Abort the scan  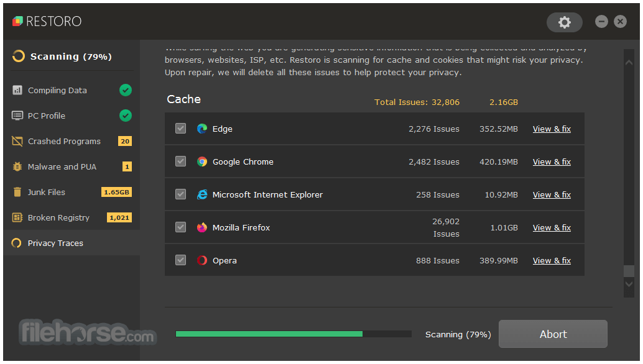553,334
